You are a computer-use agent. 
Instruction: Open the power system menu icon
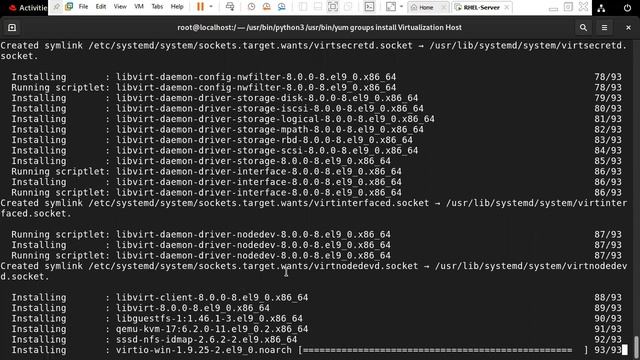click(x=627, y=8)
